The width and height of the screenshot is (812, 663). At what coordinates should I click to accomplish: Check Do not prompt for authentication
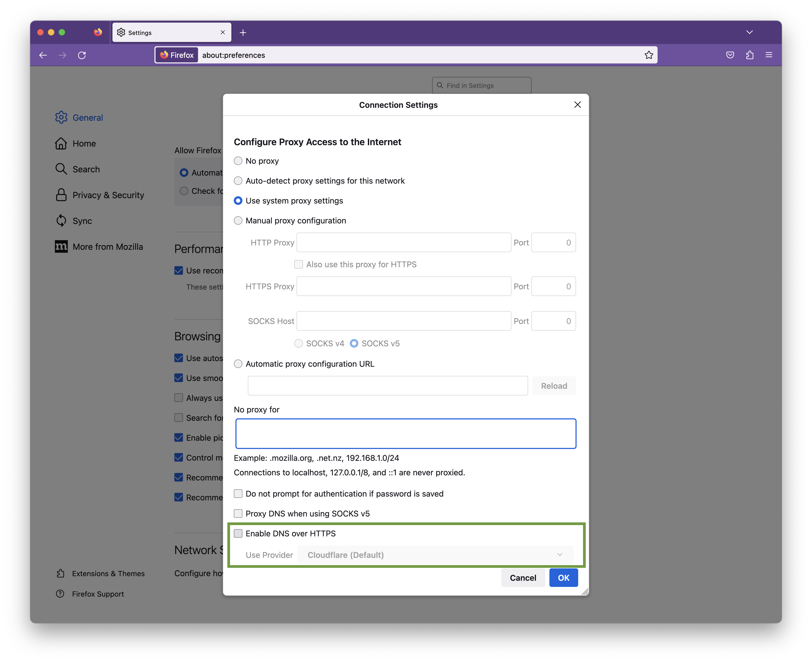click(x=238, y=493)
